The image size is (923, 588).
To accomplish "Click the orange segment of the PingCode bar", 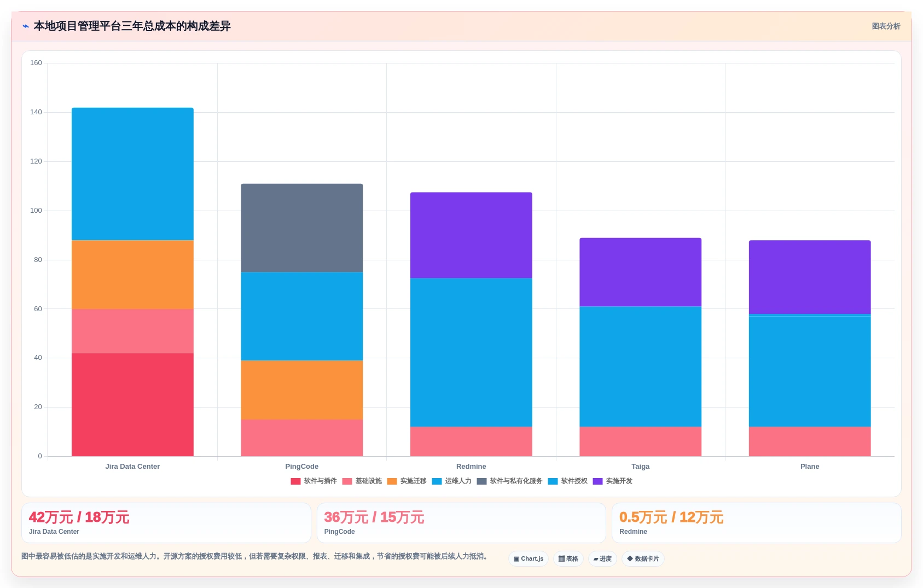I will click(x=302, y=390).
